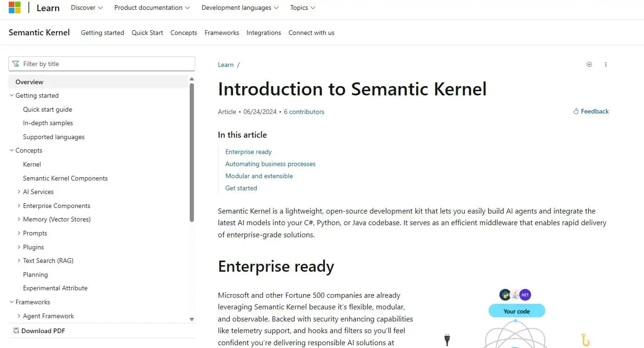
Task: Jump to Enterprise ready section link
Action: pyautogui.click(x=248, y=152)
